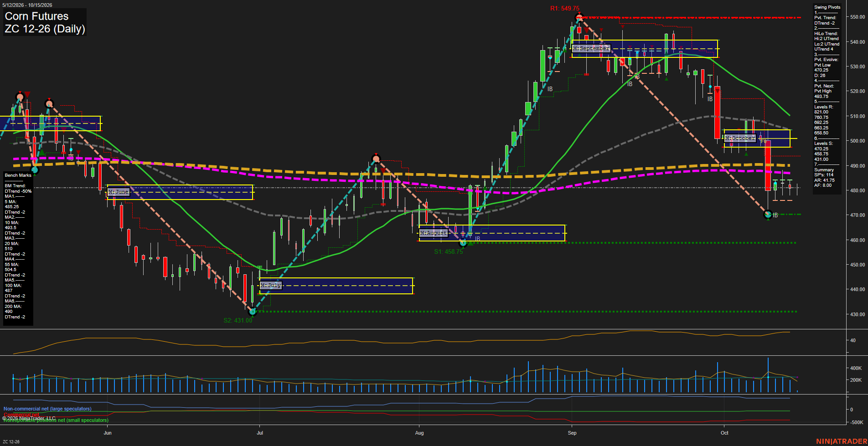Click the 550.00 price axis label

click(858, 17)
